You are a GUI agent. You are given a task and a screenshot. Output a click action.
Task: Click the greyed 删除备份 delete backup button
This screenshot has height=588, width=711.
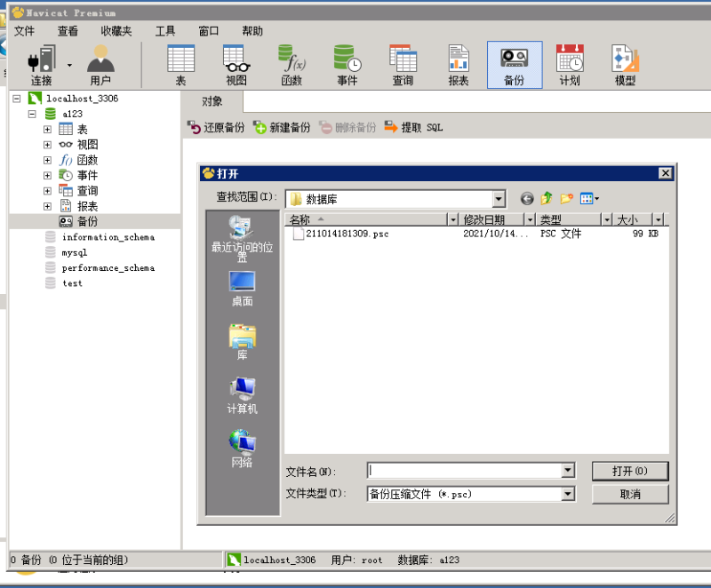tap(348, 127)
